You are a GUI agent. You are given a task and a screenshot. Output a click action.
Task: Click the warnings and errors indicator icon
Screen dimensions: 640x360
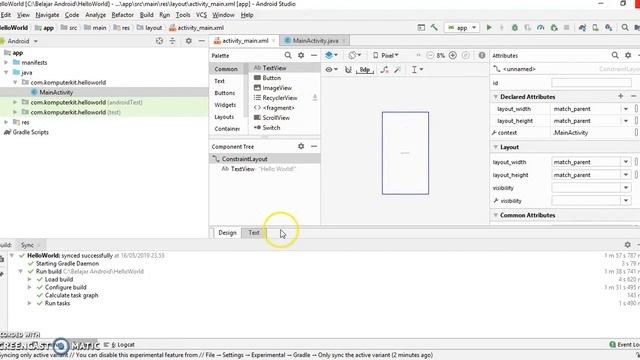[482, 55]
